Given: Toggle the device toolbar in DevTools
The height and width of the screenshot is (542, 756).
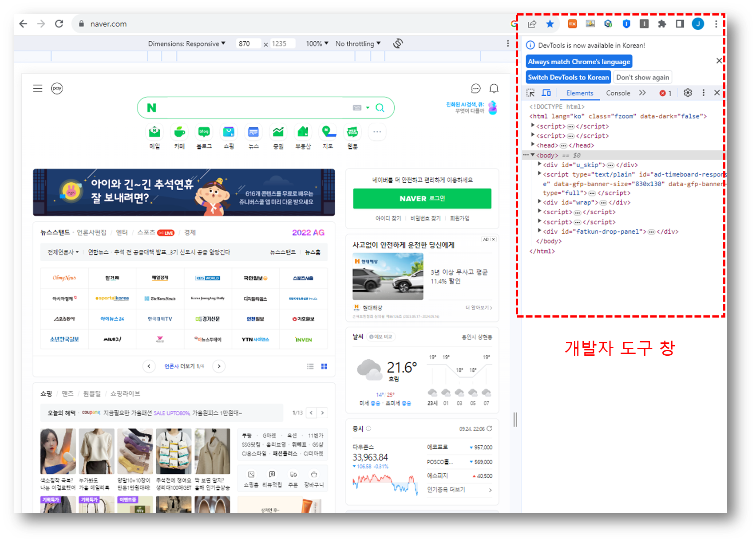Looking at the screenshot, I should (546, 93).
